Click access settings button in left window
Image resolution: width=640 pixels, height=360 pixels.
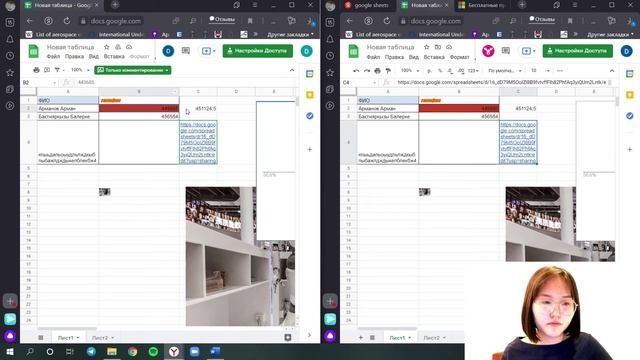point(258,51)
